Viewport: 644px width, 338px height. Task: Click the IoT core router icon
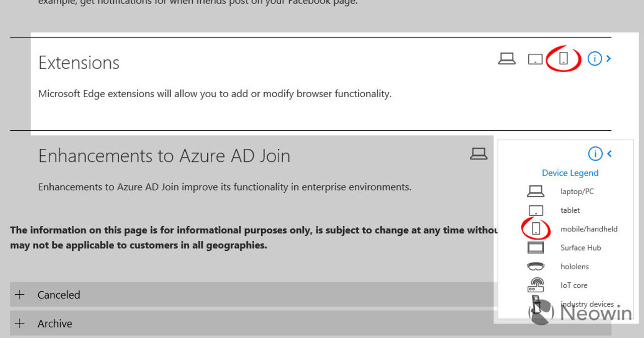point(536,285)
